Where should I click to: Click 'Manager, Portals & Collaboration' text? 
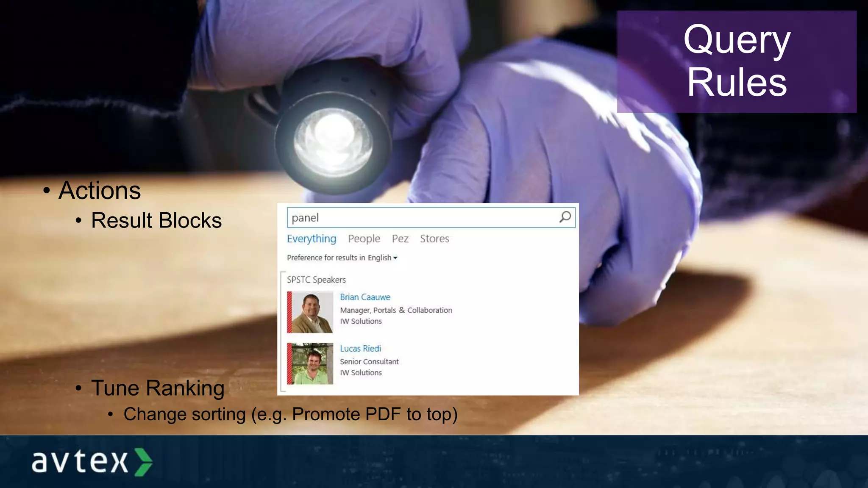[396, 310]
